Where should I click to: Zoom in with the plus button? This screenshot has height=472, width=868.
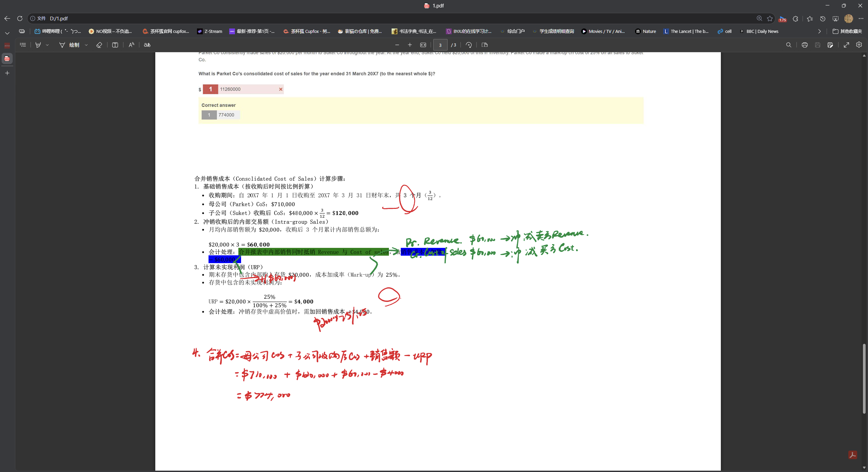[x=410, y=45]
